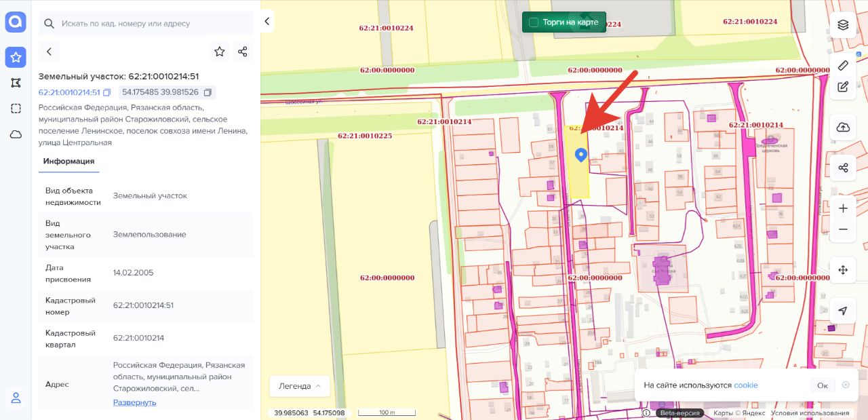Click the move/pan arrows button
The image size is (868, 420).
pos(843,270)
